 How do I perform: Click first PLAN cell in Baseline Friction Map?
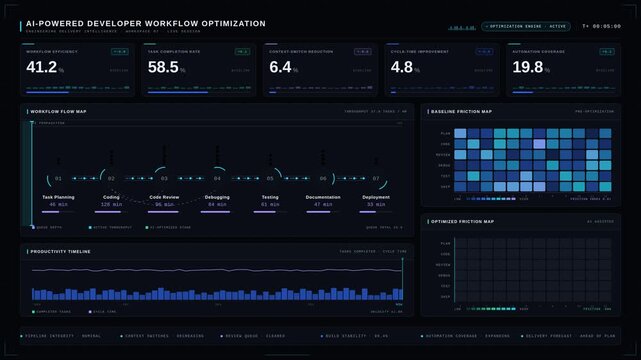click(x=460, y=133)
